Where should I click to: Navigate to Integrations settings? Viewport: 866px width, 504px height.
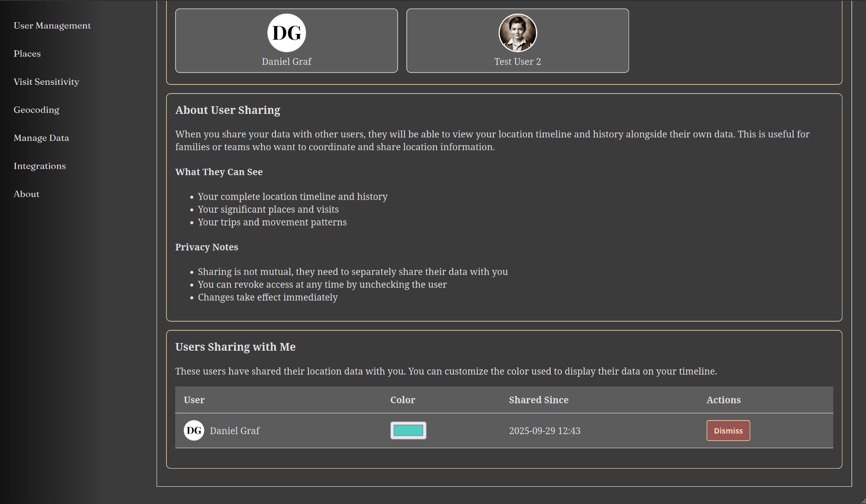[39, 166]
